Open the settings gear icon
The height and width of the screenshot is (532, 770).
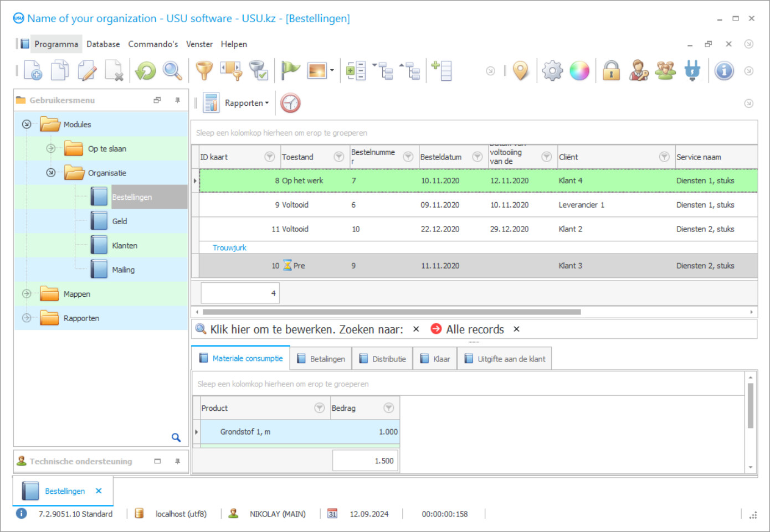[552, 71]
